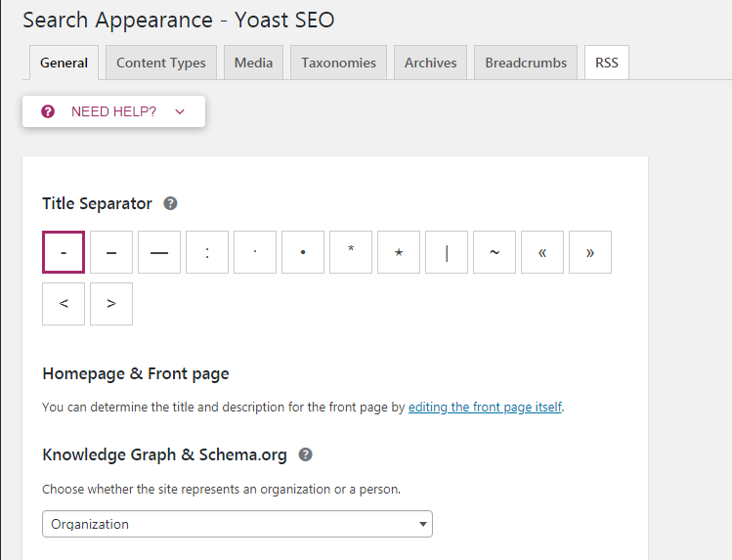Pick the colon title separator
Image resolution: width=732 pixels, height=560 pixels.
207,252
